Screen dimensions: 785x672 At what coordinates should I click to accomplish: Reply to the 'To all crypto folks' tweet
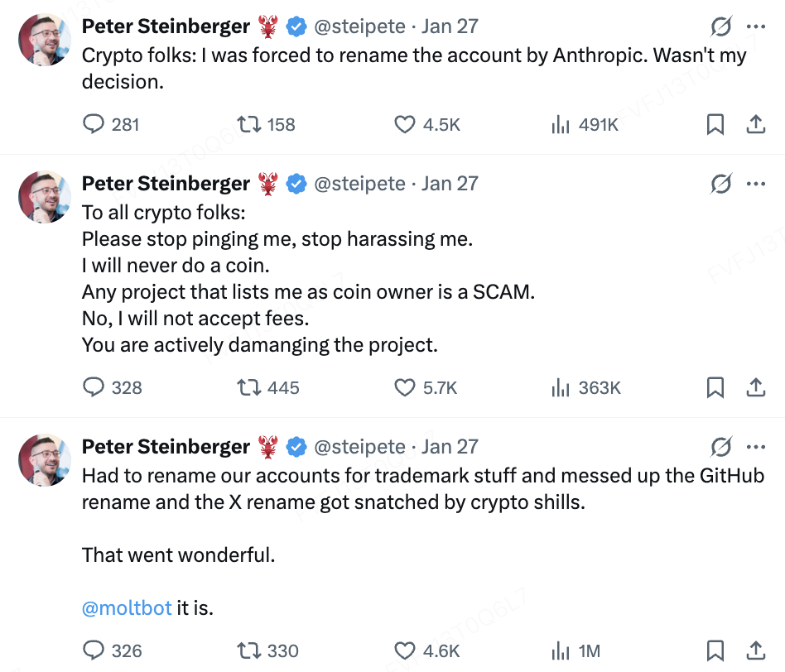click(94, 387)
